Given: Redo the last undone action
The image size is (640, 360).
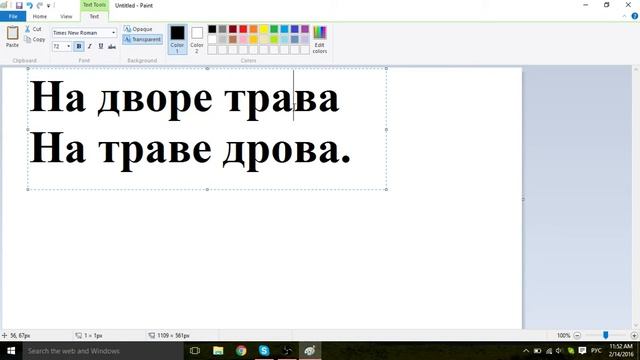Looking at the screenshot, I should (x=40, y=5).
